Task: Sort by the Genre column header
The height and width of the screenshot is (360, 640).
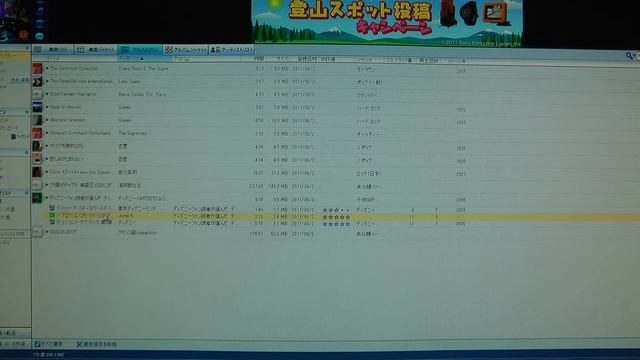Action: point(369,60)
